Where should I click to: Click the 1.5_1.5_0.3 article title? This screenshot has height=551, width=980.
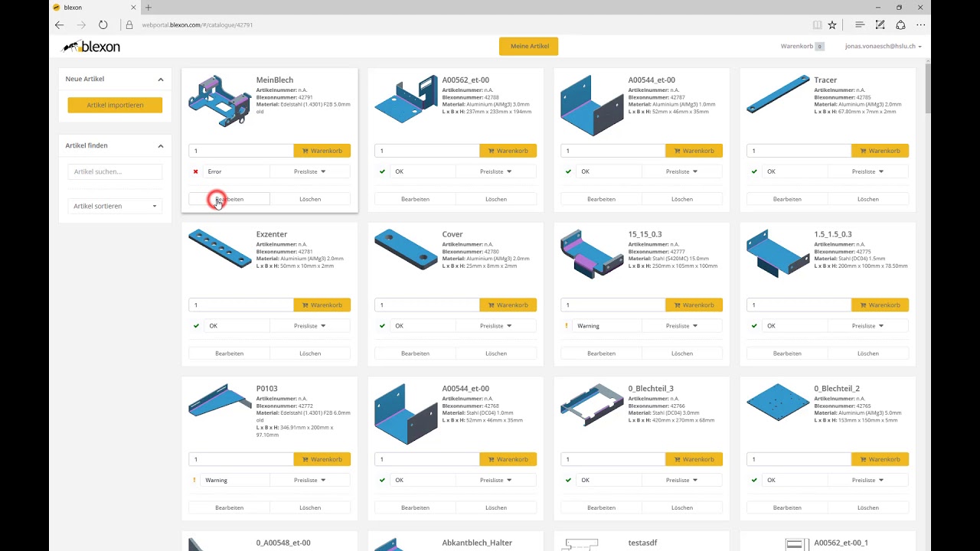pyautogui.click(x=833, y=234)
